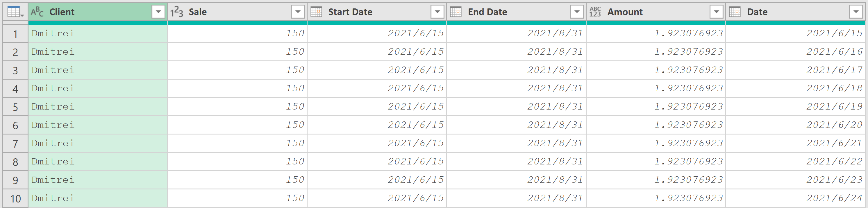The image size is (868, 208).
Task: Change data type via Sale's 123 icon
Action: point(176,12)
